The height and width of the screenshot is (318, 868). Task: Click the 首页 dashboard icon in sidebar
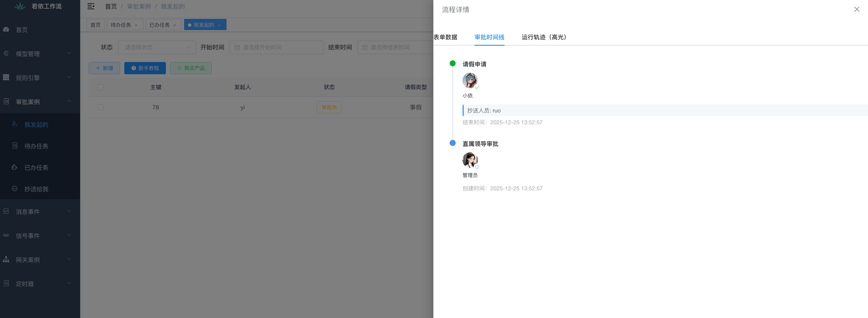pos(6,30)
